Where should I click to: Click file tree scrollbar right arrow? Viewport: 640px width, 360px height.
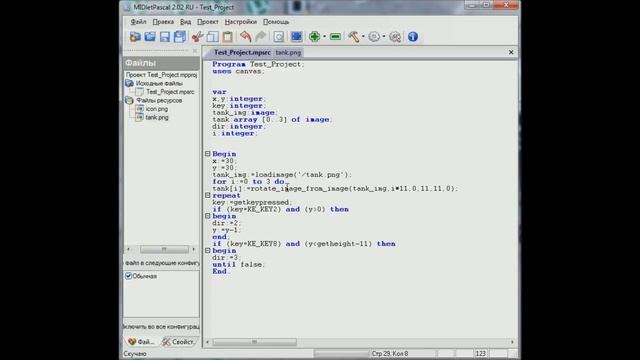[x=193, y=249]
